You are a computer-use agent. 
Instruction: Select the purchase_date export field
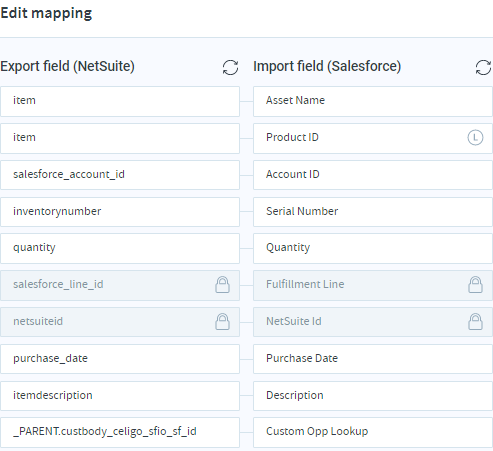[120, 359]
